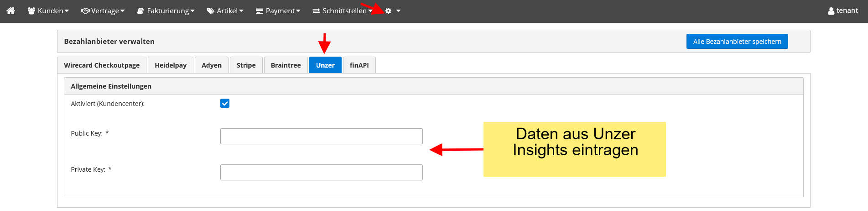The width and height of the screenshot is (868, 211).
Task: Click into the Private Key field
Action: [x=321, y=172]
